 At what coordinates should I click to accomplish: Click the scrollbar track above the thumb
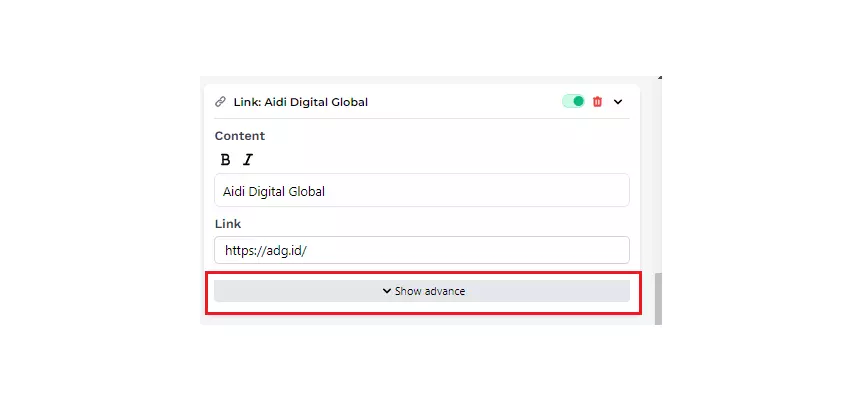tap(658, 180)
